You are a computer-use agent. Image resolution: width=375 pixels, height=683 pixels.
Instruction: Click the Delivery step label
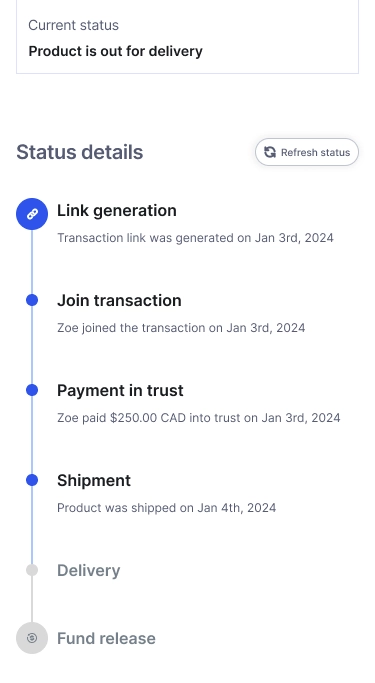88,570
